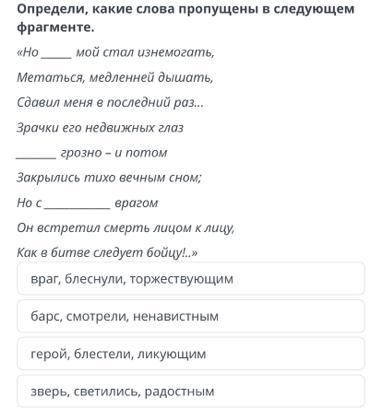Click the word 'барс' in the second option
Screen dimensions: 382x410
pos(44,316)
